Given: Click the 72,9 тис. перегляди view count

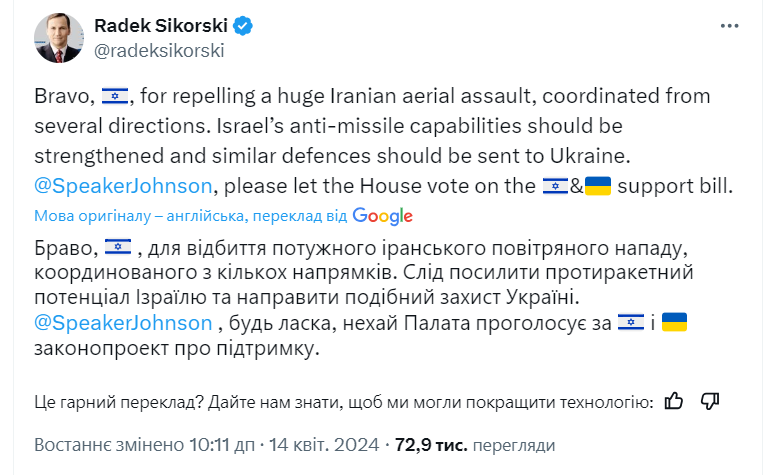Looking at the screenshot, I should 475,445.
